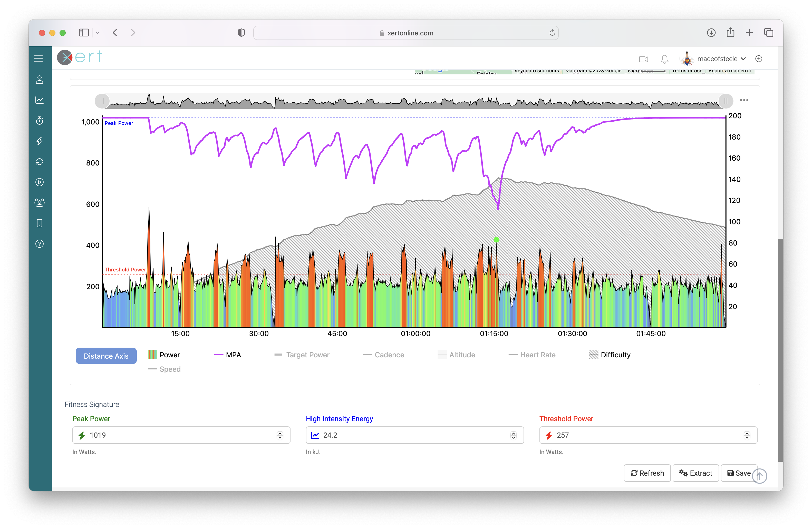Click the video camera icon in header
The height and width of the screenshot is (529, 812).
(x=643, y=59)
